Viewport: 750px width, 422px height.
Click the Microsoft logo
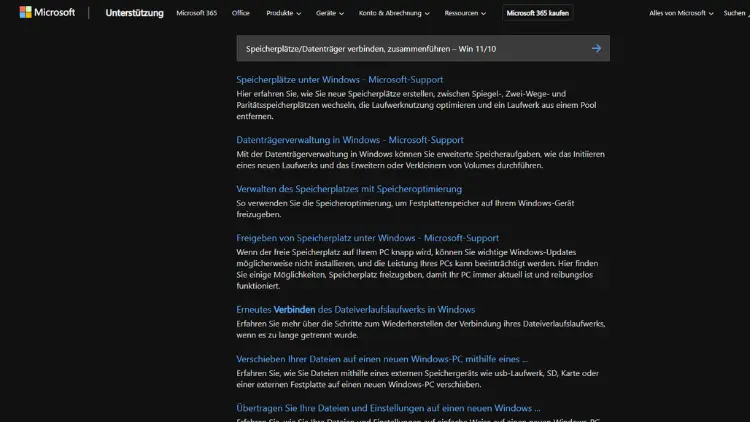47,12
